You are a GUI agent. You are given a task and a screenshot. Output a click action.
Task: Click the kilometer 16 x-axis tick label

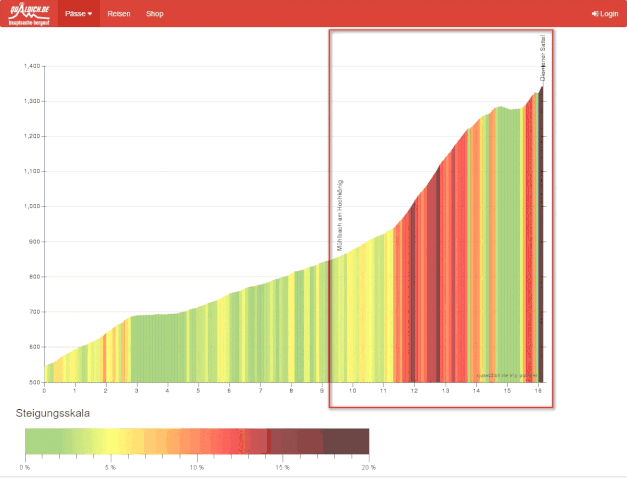(538, 389)
